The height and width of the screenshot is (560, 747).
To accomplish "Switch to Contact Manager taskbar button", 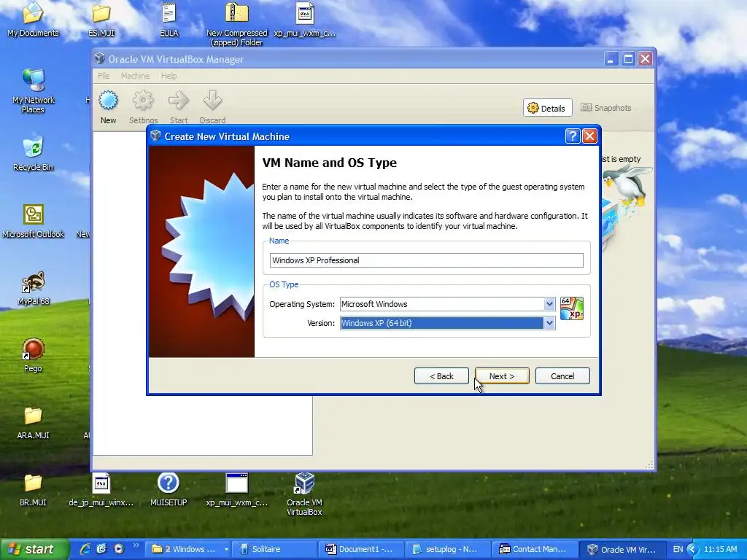I will [535, 550].
